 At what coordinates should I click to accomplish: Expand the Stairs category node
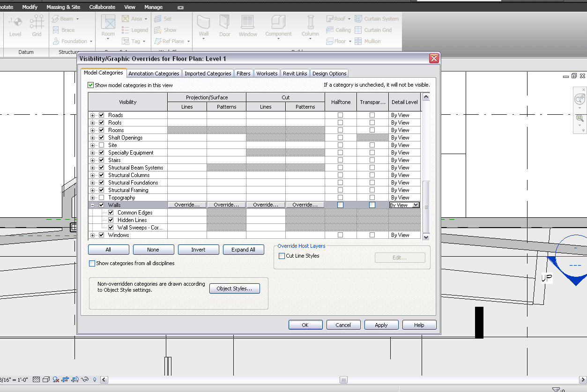pos(92,160)
